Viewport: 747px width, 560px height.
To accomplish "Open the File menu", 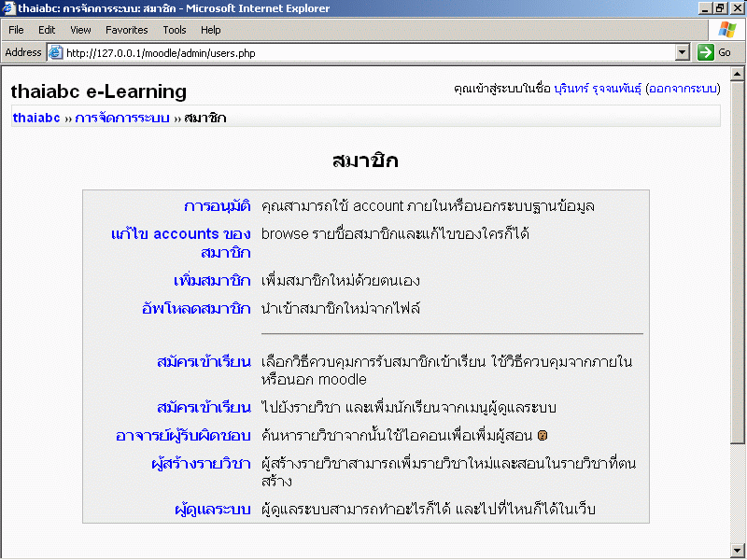I will (16, 30).
